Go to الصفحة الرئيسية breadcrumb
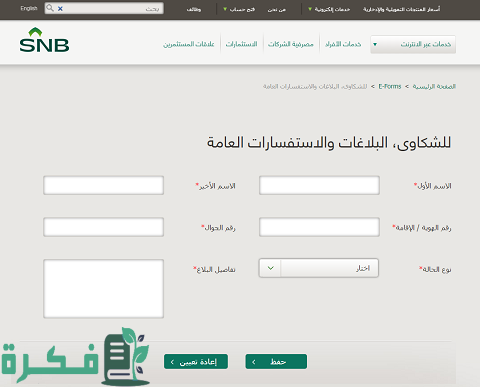 click(x=434, y=87)
